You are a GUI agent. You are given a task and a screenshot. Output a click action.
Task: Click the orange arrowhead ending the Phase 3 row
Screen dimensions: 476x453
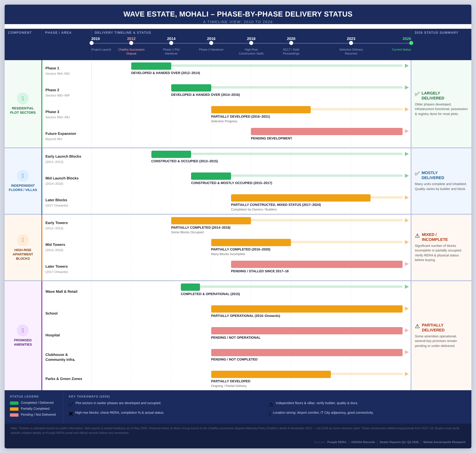407,109
